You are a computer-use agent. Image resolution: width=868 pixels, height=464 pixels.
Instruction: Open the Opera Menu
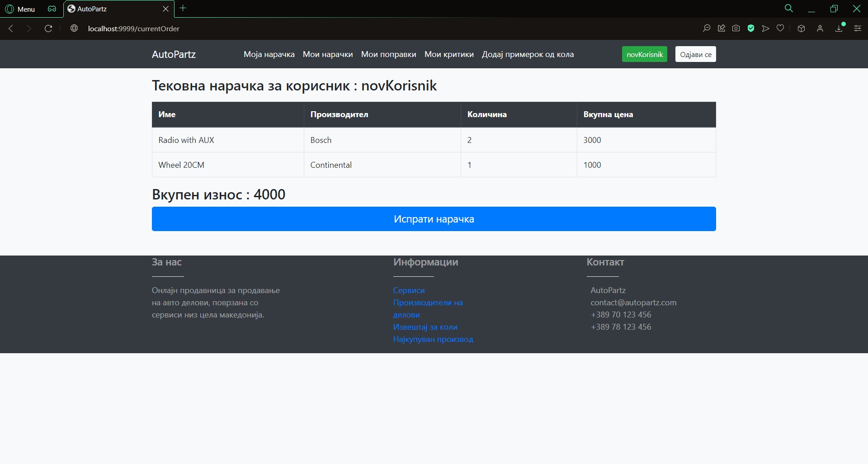click(x=20, y=9)
